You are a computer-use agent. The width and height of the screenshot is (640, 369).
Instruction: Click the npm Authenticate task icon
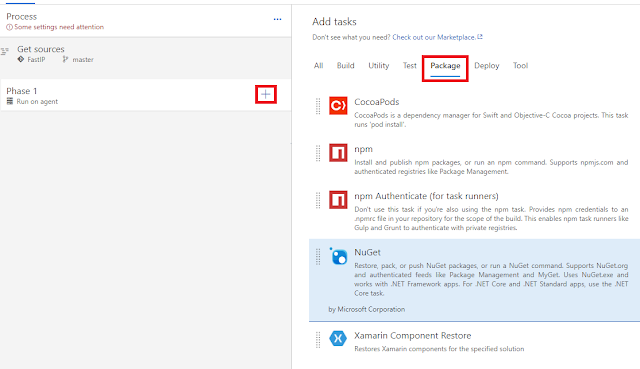click(x=338, y=200)
